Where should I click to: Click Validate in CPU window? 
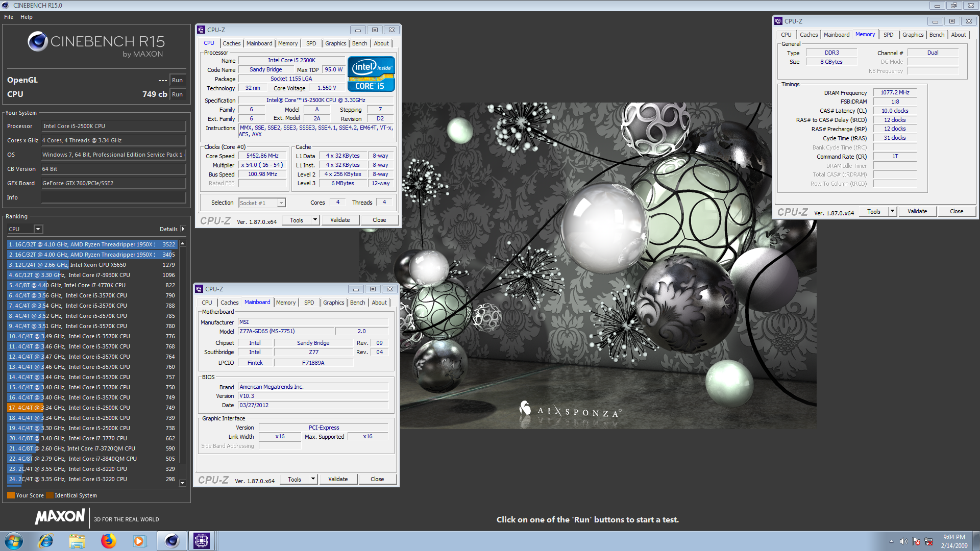[x=340, y=220]
